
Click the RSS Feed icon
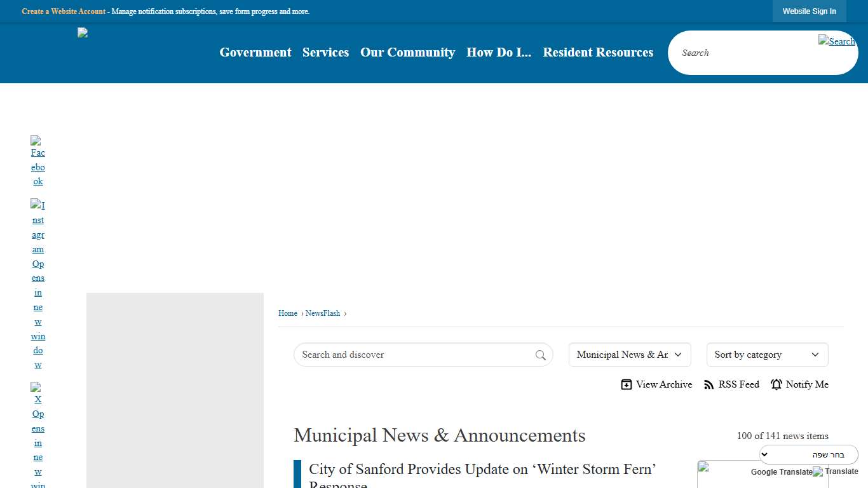pos(709,384)
